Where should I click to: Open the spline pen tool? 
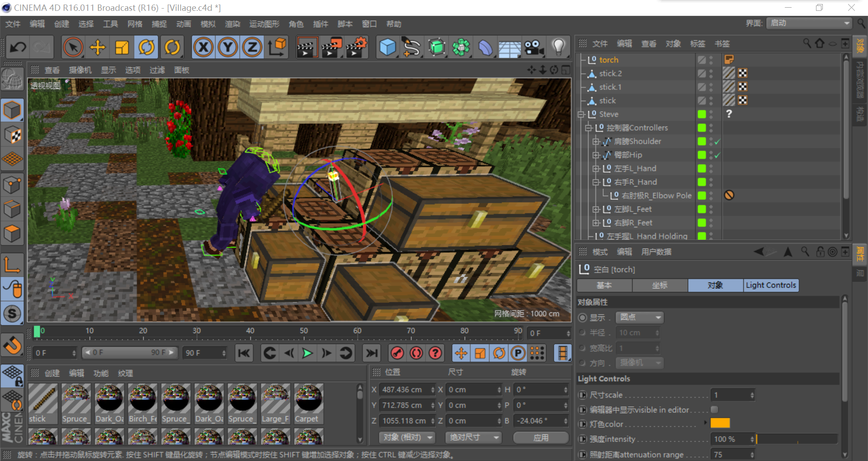click(x=412, y=47)
